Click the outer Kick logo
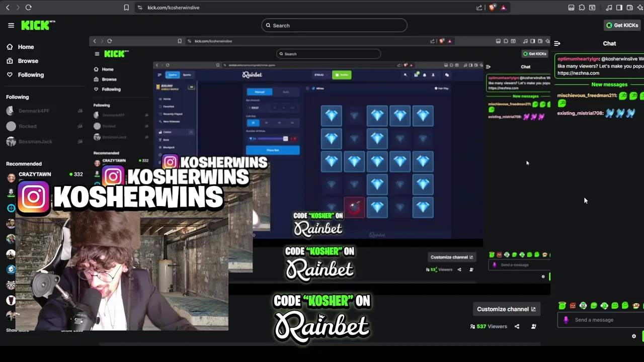644x362 pixels. click(x=38, y=25)
